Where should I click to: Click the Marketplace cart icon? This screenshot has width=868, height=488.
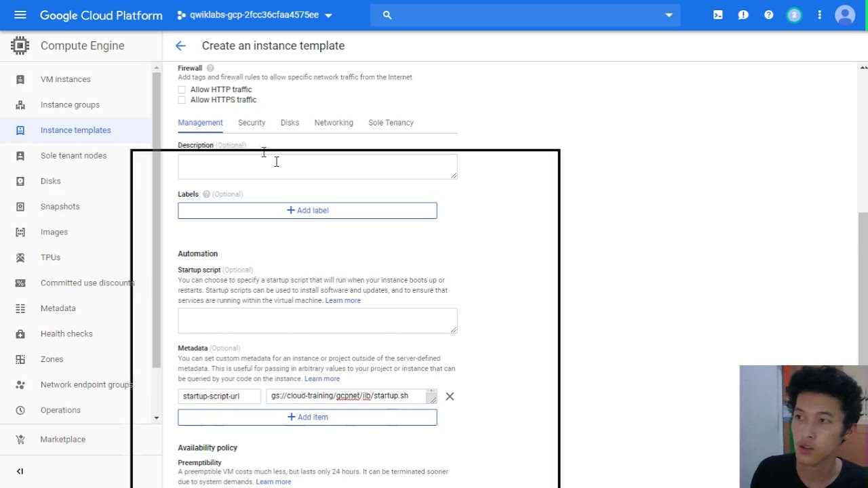(x=20, y=439)
